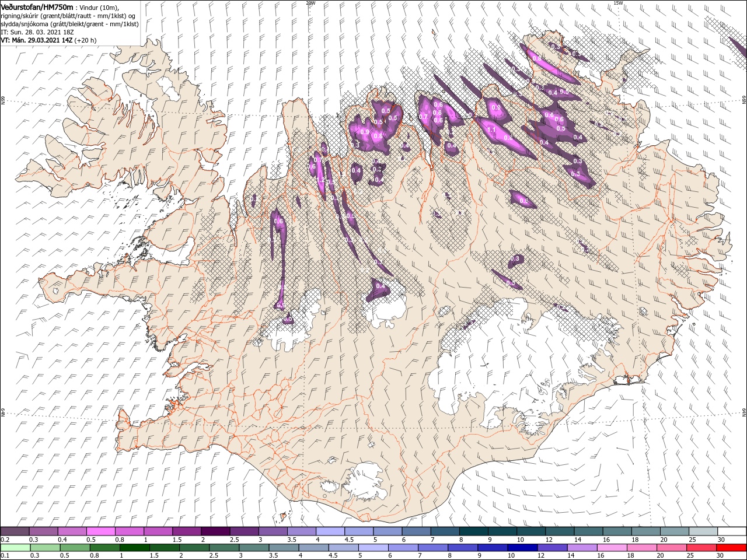Click the white 30 swatch in upper legend
This screenshot has width=747, height=560.
click(732, 531)
